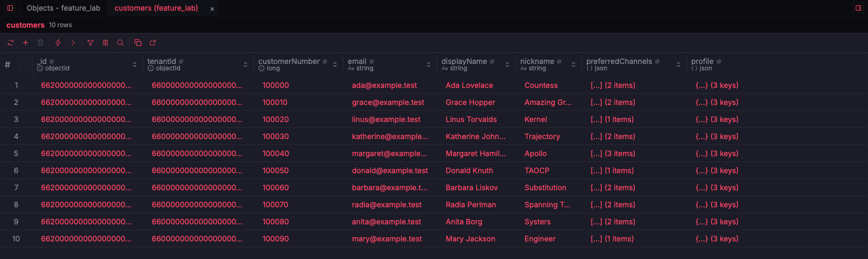Click null marker beside tenantId header

pyautogui.click(x=181, y=62)
